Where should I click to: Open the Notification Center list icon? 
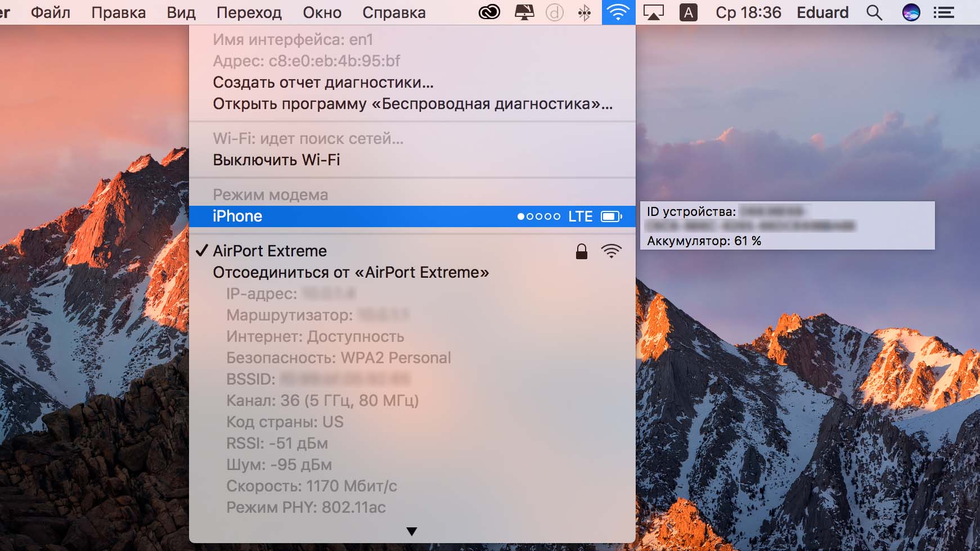[x=943, y=12]
